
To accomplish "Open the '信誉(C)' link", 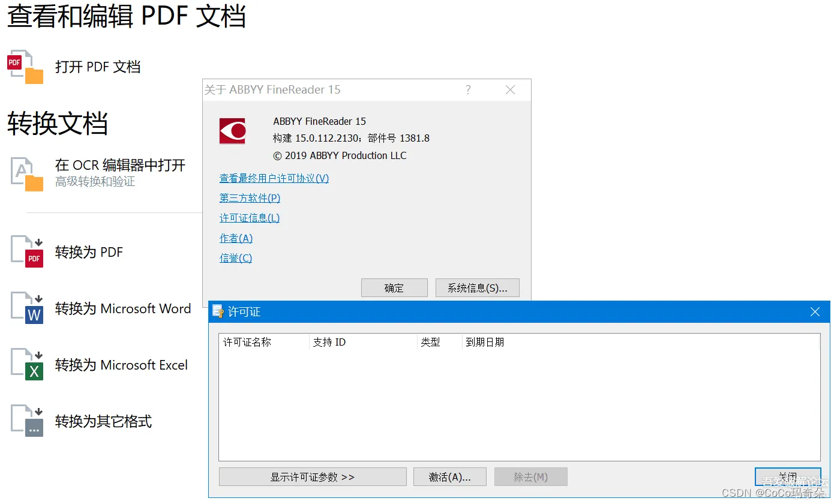I will 236,258.
